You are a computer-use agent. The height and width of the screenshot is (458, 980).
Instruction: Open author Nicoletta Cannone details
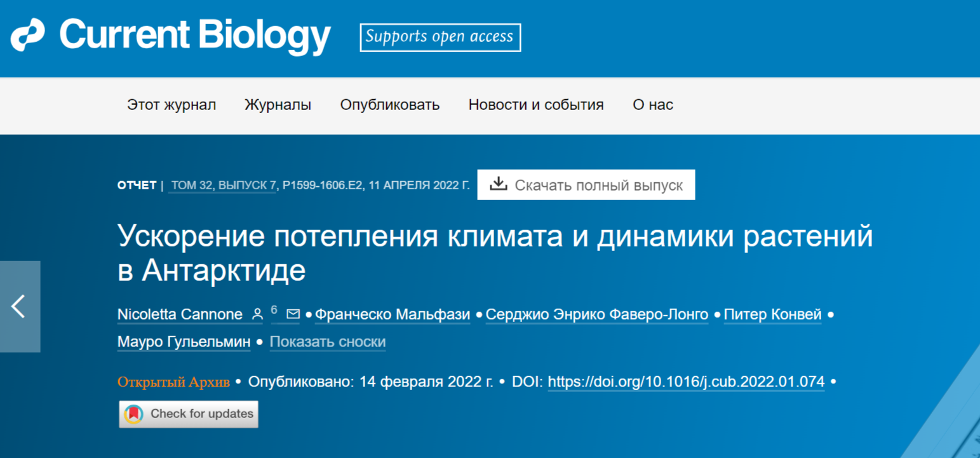[180, 314]
